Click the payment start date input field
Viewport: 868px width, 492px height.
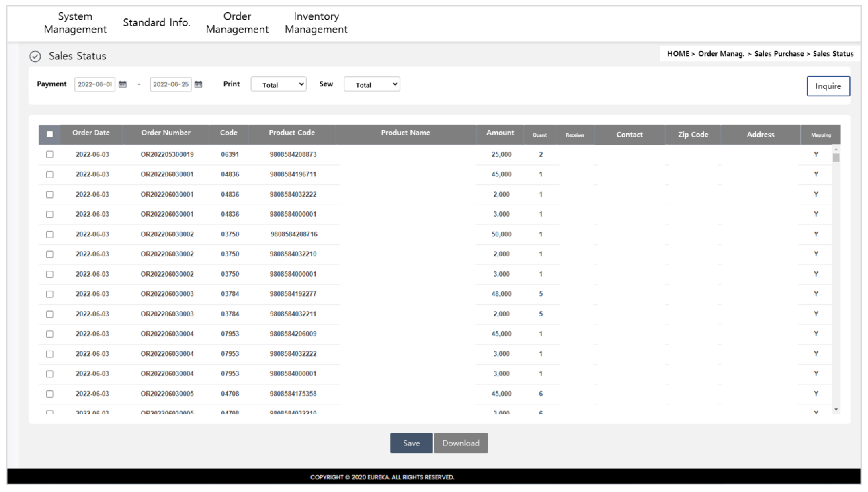click(x=95, y=85)
